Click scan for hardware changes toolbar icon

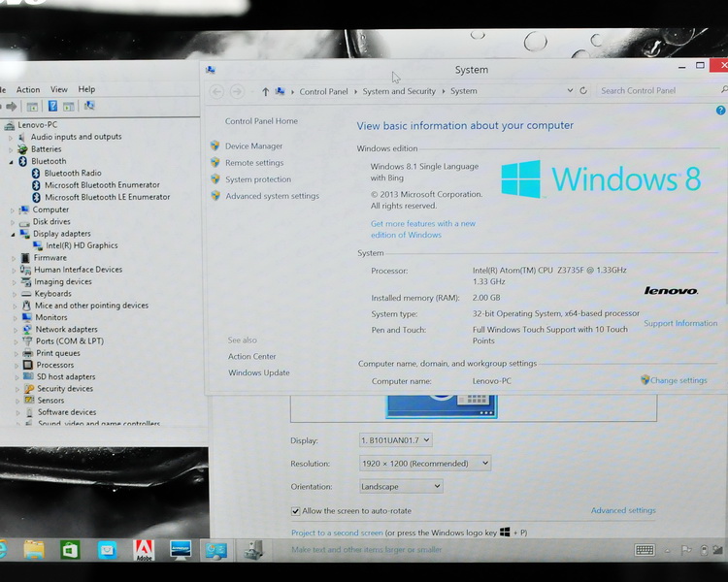tap(89, 106)
